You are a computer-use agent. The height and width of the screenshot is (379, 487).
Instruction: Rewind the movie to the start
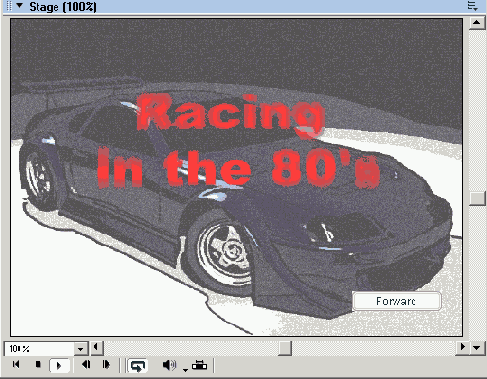(16, 365)
